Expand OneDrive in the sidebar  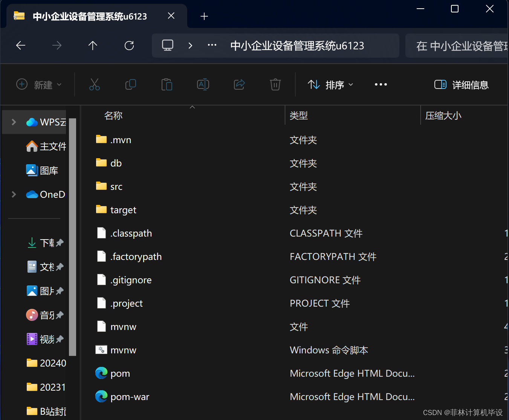click(x=14, y=194)
